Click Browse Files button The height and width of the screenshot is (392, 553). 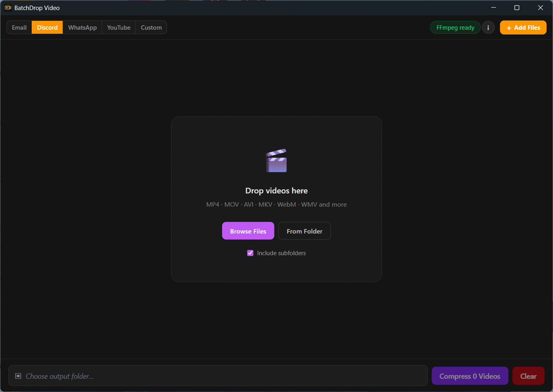[248, 231]
